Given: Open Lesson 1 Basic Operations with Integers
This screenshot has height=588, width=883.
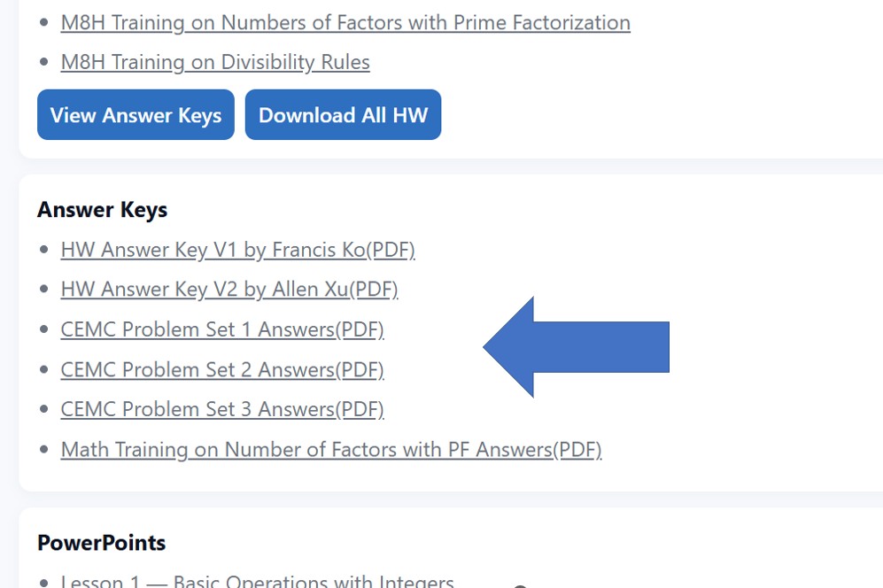Looking at the screenshot, I should click(x=257, y=582).
